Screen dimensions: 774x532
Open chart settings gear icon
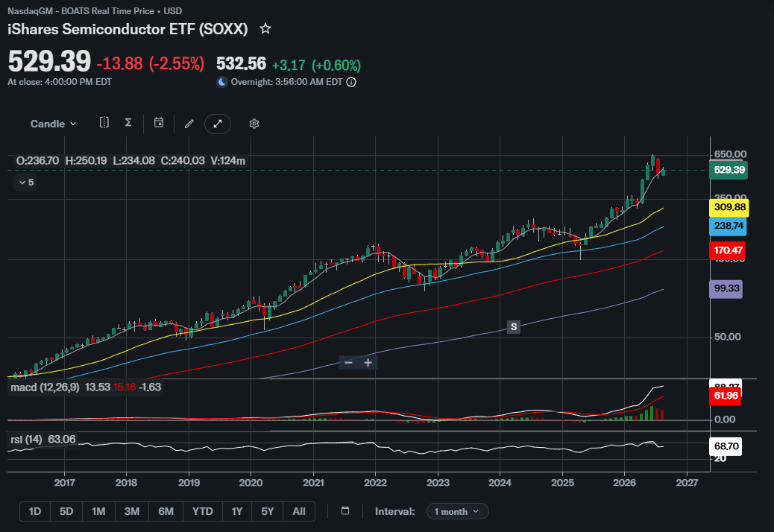254,124
